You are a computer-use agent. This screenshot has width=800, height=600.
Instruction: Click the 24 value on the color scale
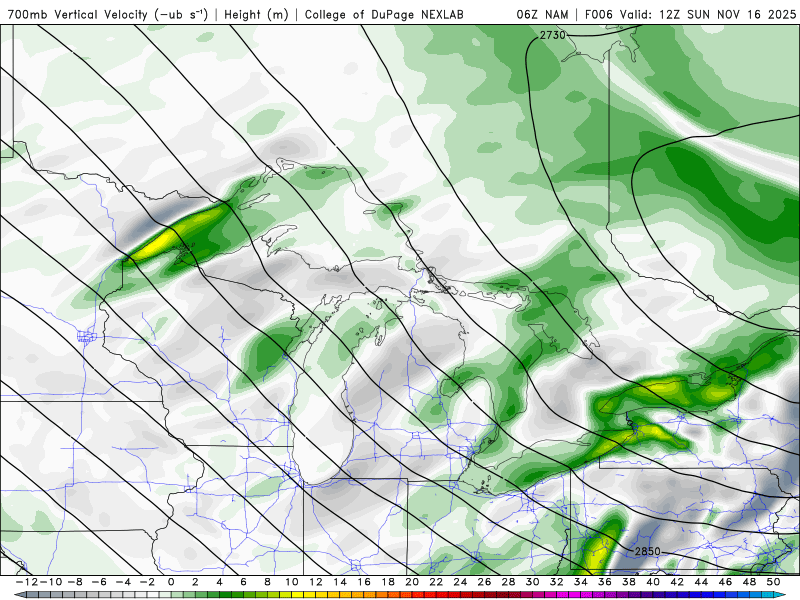(x=460, y=582)
